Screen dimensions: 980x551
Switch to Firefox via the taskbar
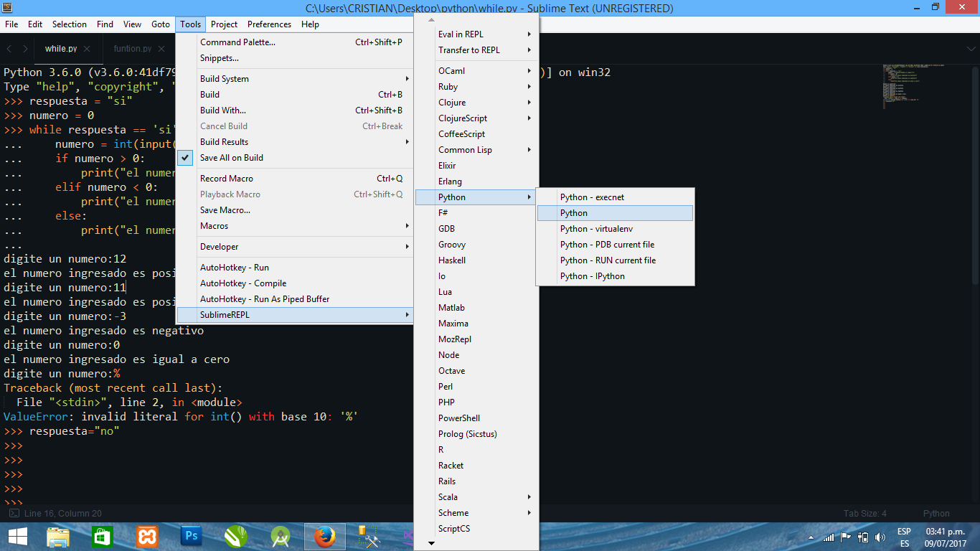point(324,536)
